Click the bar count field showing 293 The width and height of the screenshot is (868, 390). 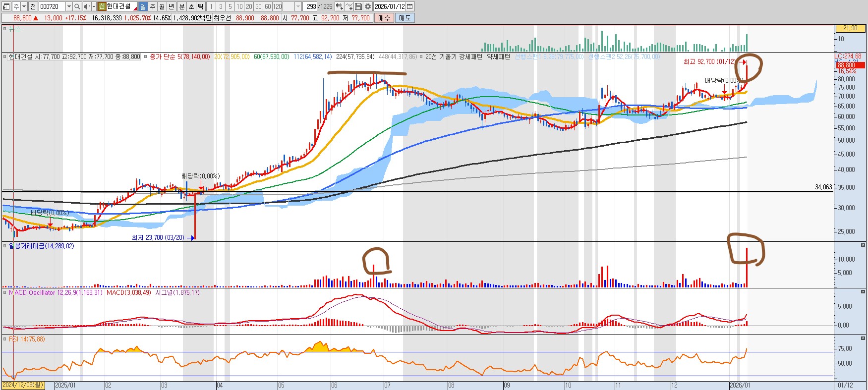point(311,6)
